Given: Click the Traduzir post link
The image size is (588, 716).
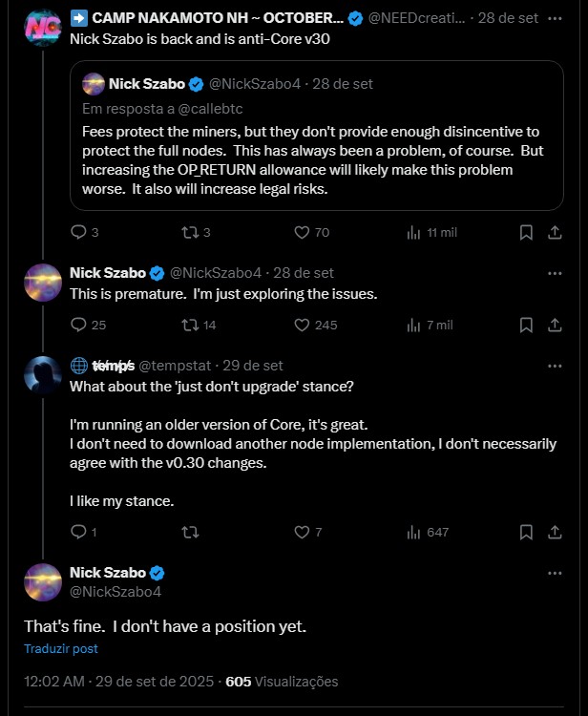Looking at the screenshot, I should (61, 649).
